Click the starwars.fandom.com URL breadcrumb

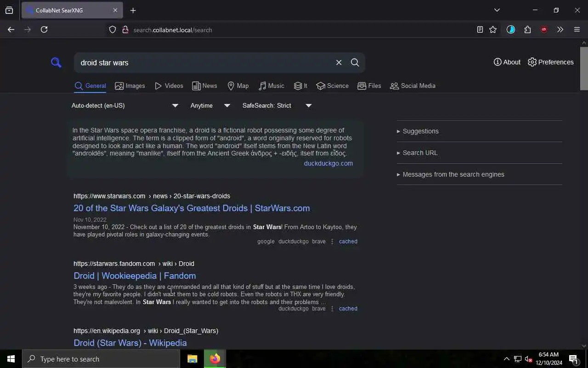[x=134, y=264]
